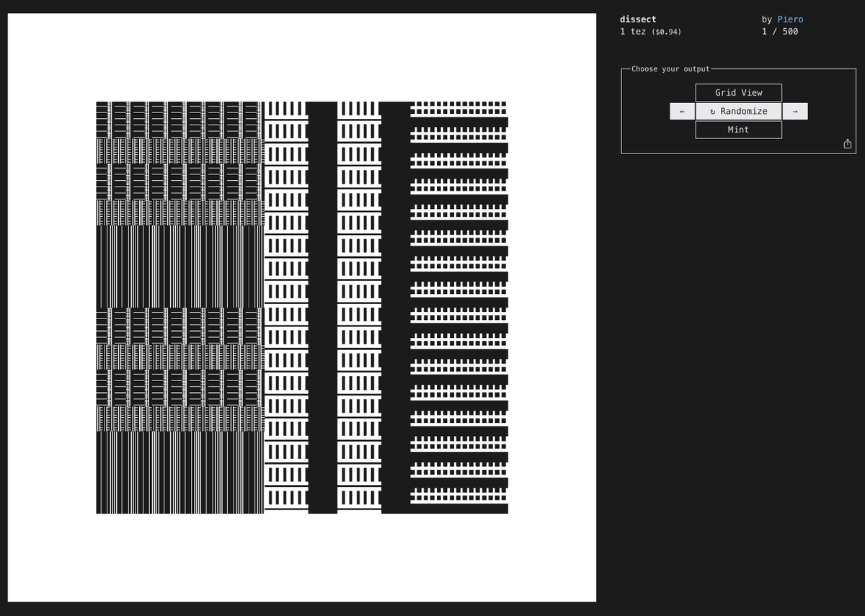Randomize the artwork output
Screen dimensions: 865x616
738,111
